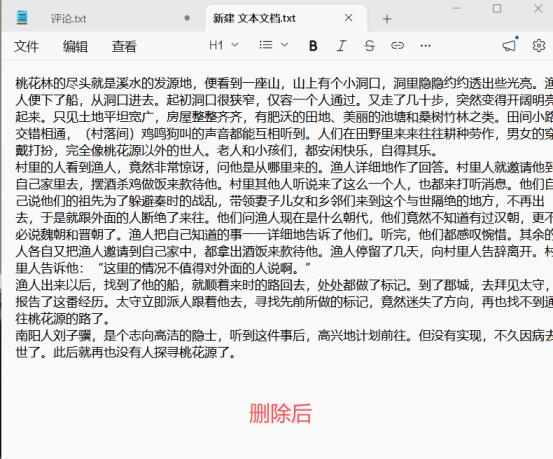Image resolution: width=553 pixels, height=459 pixels.
Task: Toggle italic formatting button
Action: (341, 46)
